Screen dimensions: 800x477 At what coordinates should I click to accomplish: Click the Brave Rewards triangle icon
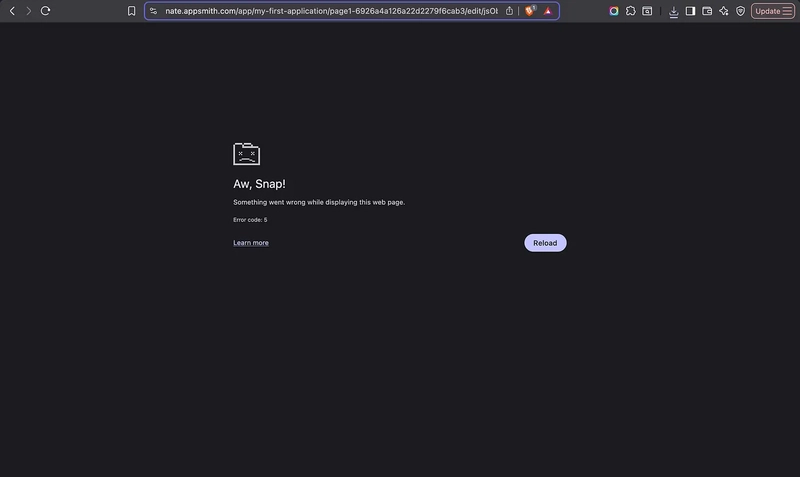click(548, 11)
